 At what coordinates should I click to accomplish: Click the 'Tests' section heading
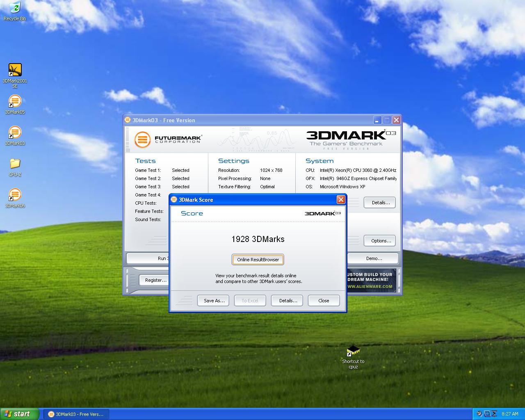146,161
